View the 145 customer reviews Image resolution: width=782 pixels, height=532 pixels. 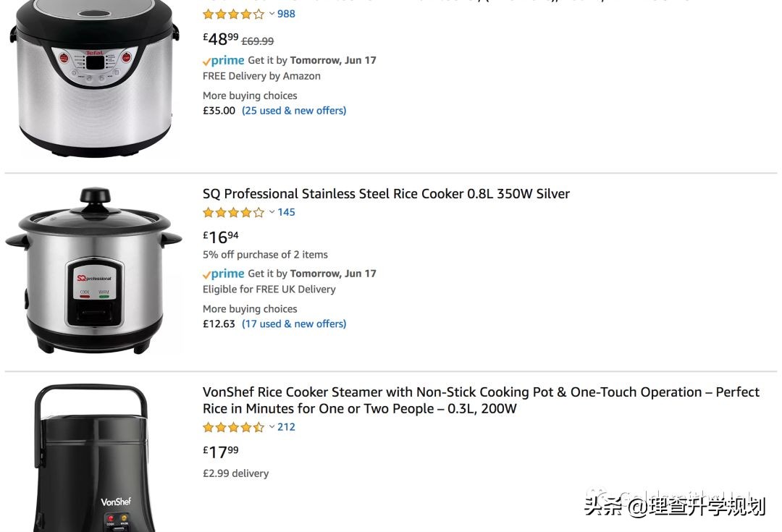pos(286,213)
